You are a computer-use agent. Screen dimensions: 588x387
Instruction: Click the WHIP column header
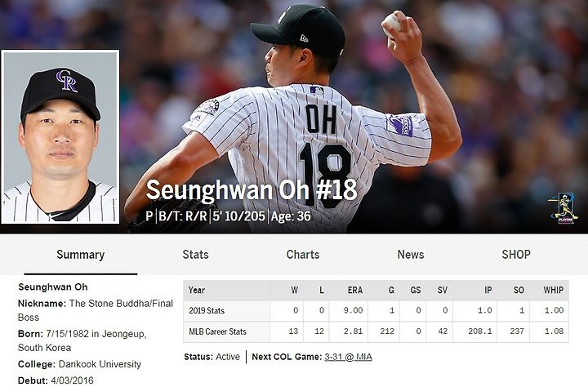[x=554, y=290]
